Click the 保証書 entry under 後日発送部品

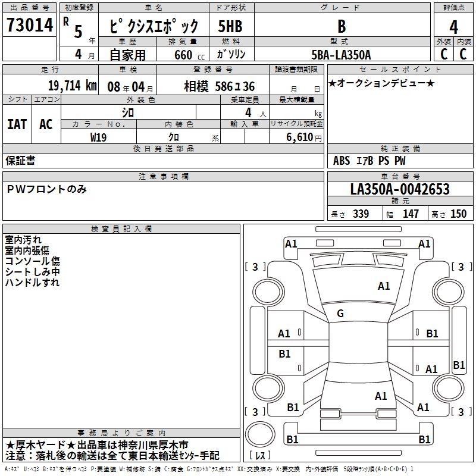pyautogui.click(x=20, y=161)
